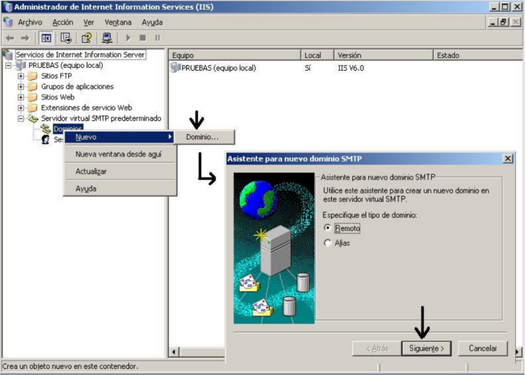Open the Acción menu
The height and width of the screenshot is (375, 525).
pyautogui.click(x=63, y=22)
